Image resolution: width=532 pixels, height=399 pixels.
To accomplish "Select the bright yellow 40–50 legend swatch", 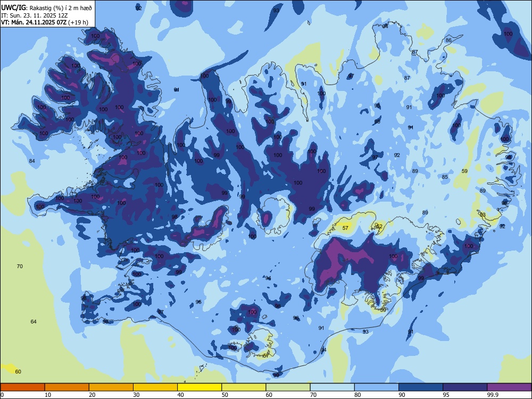I will pyautogui.click(x=199, y=387).
